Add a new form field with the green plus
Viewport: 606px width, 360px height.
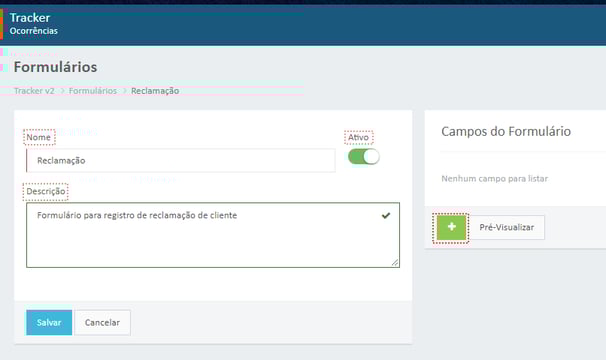pos(451,228)
